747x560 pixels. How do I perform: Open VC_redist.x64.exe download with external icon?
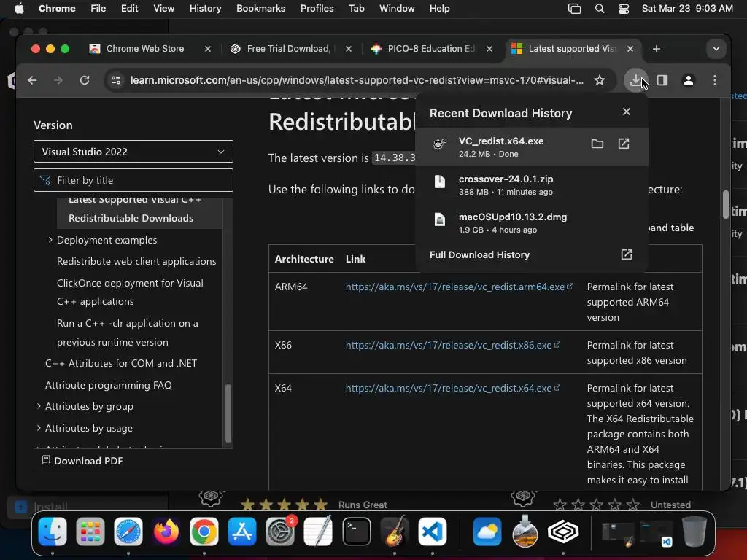(624, 144)
